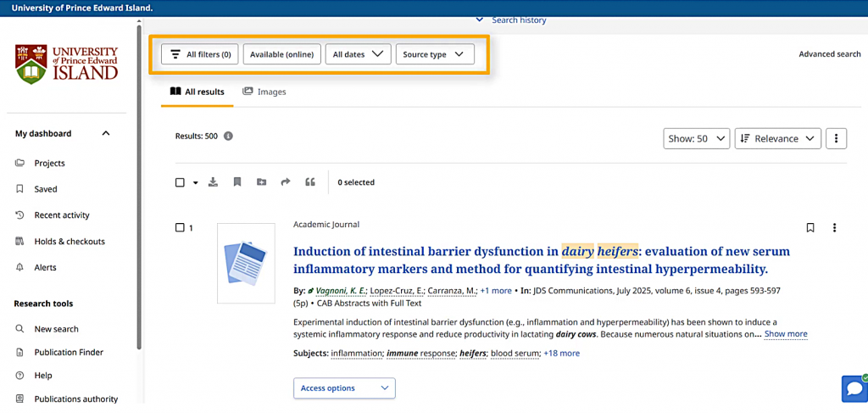Bookmark the first search result

click(x=810, y=227)
